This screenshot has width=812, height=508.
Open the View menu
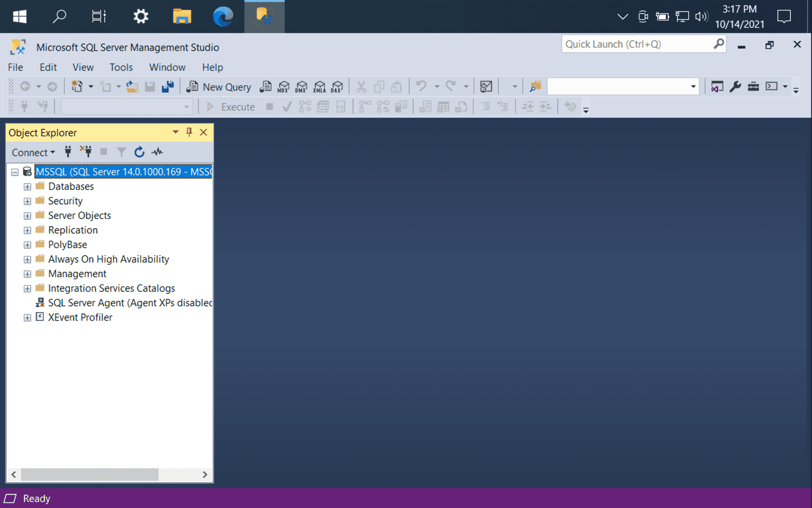click(x=83, y=67)
